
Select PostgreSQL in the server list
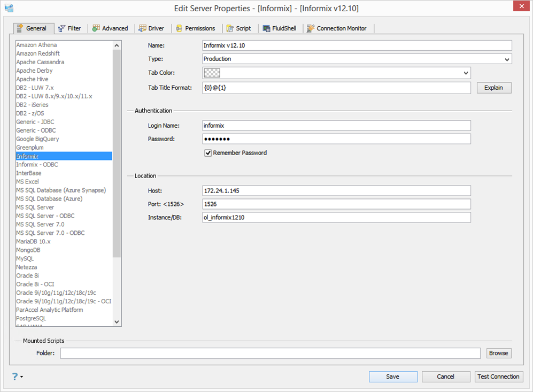(31, 319)
